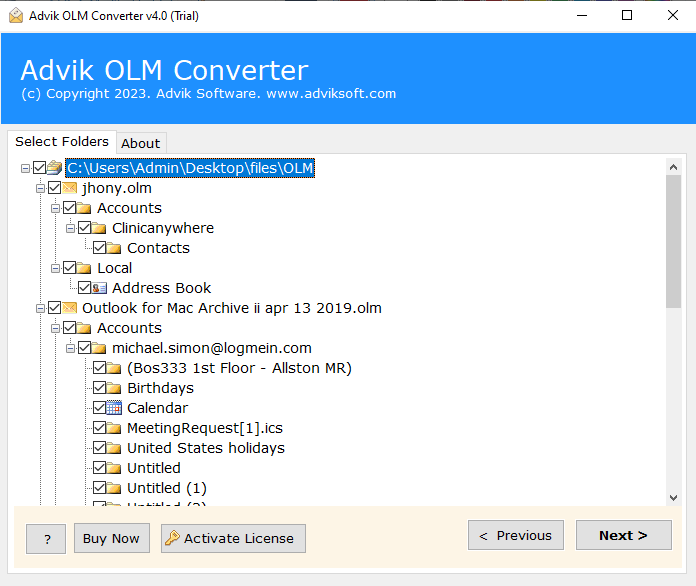Proceed with the Next > button

click(x=624, y=535)
